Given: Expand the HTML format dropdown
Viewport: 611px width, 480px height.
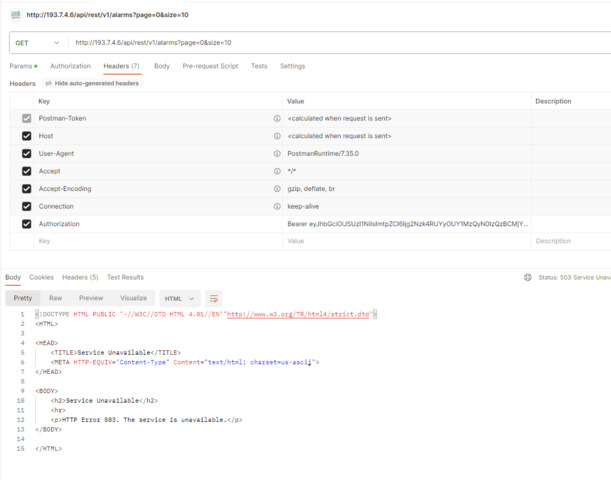Looking at the screenshot, I should (x=180, y=298).
